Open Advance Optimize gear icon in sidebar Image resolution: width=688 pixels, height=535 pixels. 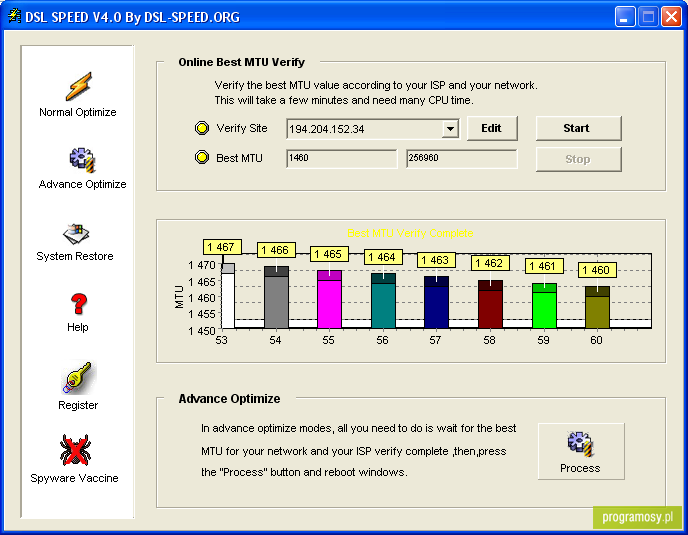[82, 160]
